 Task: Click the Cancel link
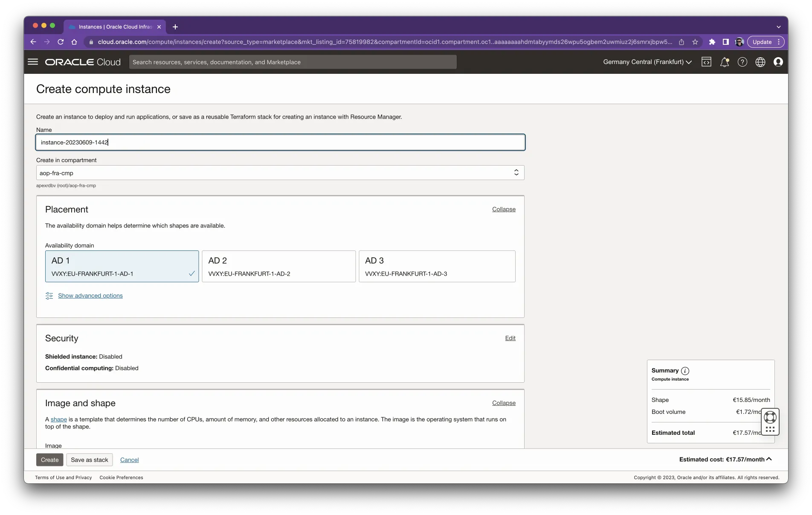pyautogui.click(x=129, y=460)
